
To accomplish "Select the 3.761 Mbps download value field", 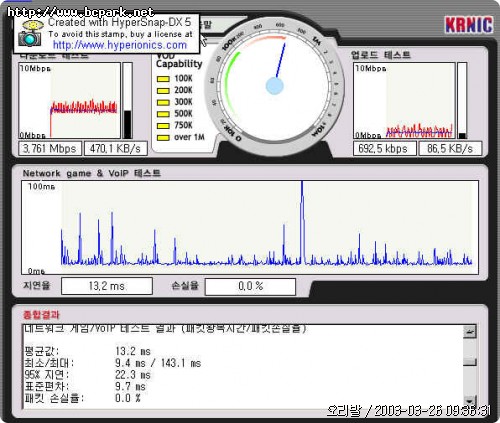I will [50, 148].
